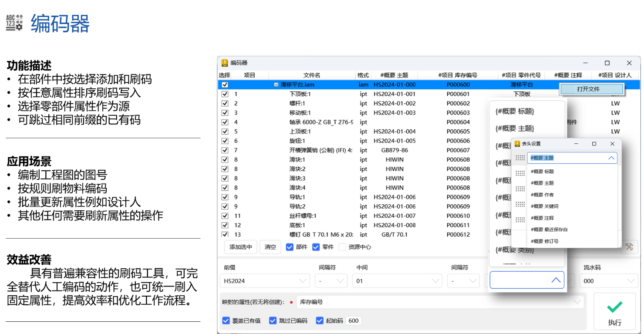Uncheck the 部件 checkbox
The height and width of the screenshot is (334, 644).
290,247
